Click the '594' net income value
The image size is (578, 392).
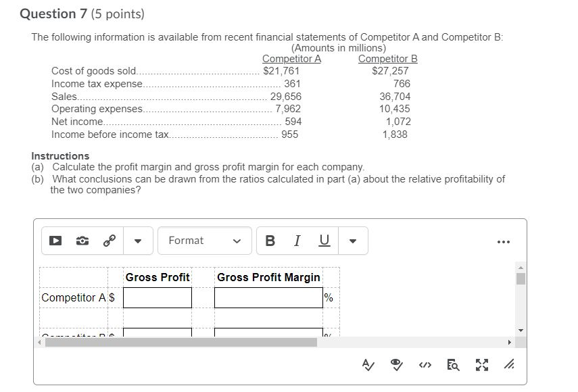tap(293, 122)
